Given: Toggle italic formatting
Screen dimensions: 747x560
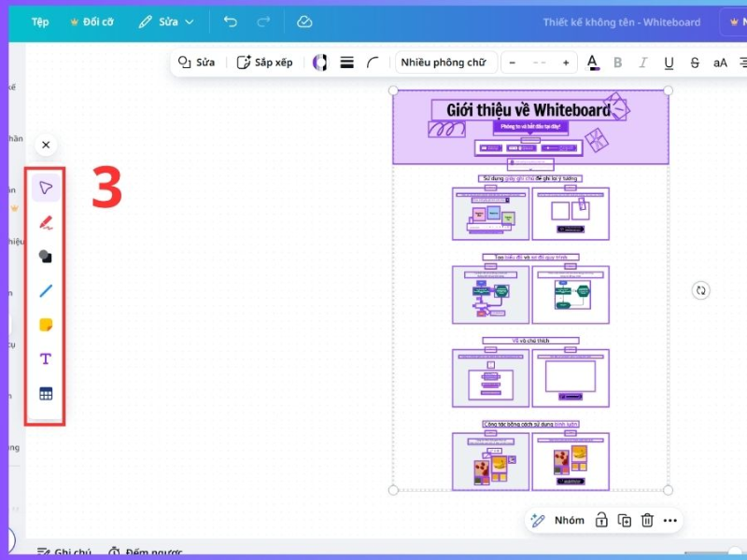Looking at the screenshot, I should 642,62.
